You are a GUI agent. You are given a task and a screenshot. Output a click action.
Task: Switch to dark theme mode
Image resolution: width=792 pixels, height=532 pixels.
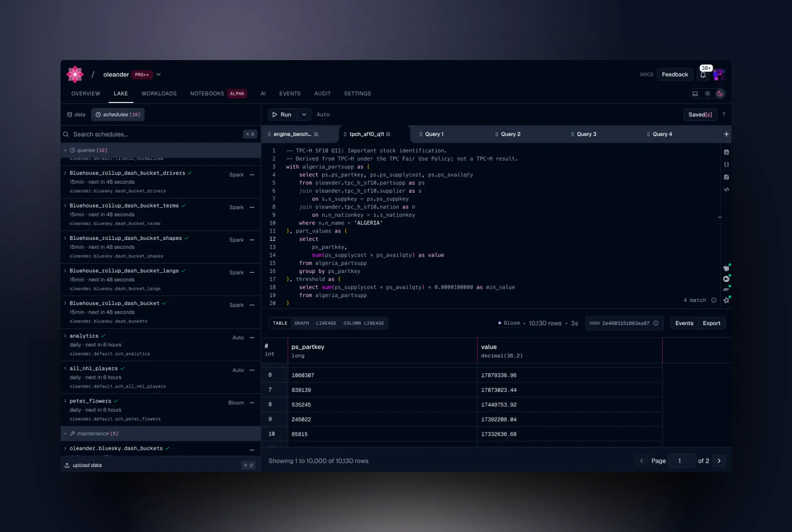[x=720, y=94]
